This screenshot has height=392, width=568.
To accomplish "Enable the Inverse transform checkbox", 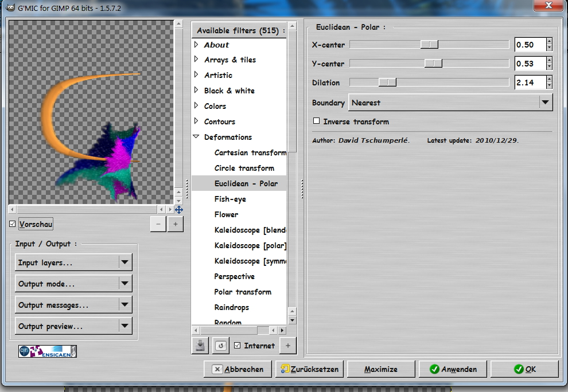I will [x=316, y=121].
